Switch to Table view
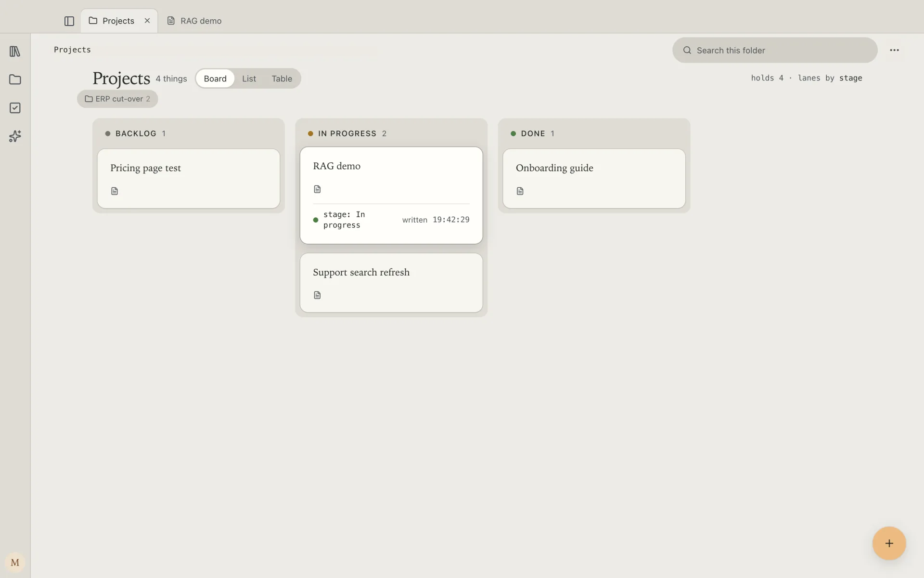This screenshot has width=924, height=578. (x=282, y=79)
